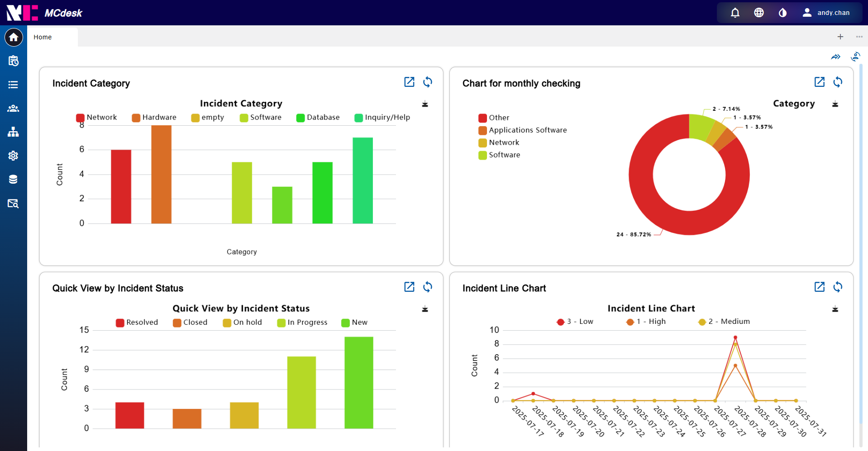
Task: Click the dashboard user refresh icon
Action: 855,57
